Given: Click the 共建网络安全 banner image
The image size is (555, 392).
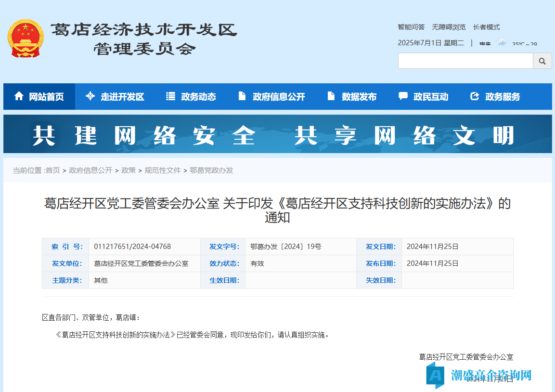Looking at the screenshot, I should pyautogui.click(x=277, y=134).
